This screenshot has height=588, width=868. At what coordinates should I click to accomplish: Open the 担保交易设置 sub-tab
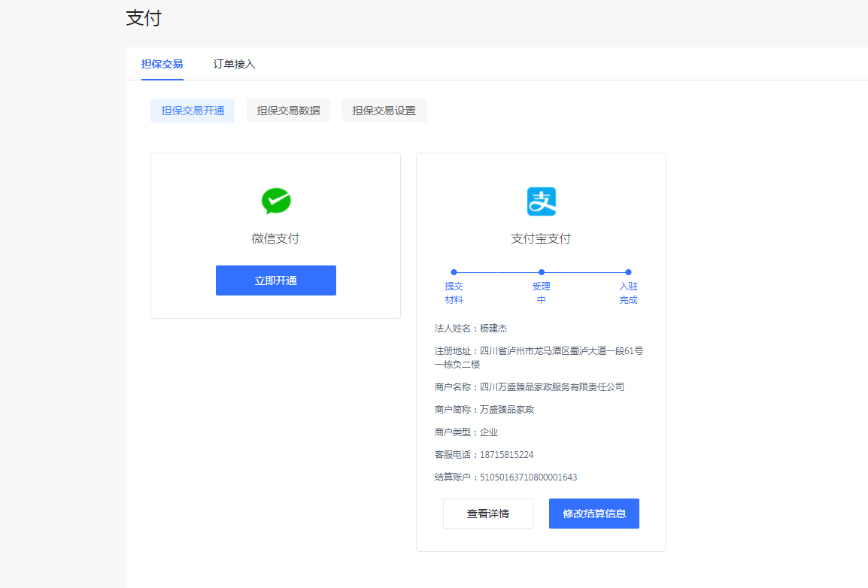click(384, 111)
